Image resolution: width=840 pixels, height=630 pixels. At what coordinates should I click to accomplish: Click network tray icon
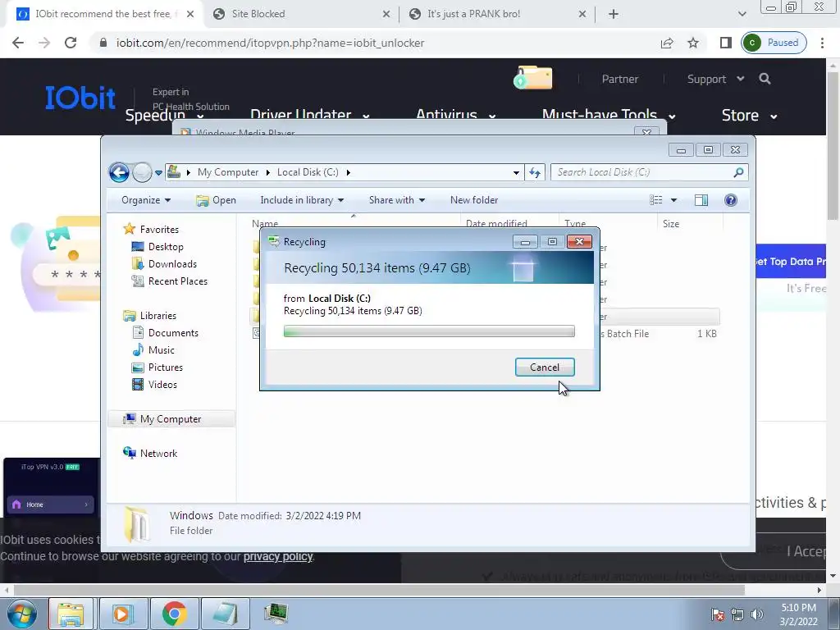tap(737, 614)
